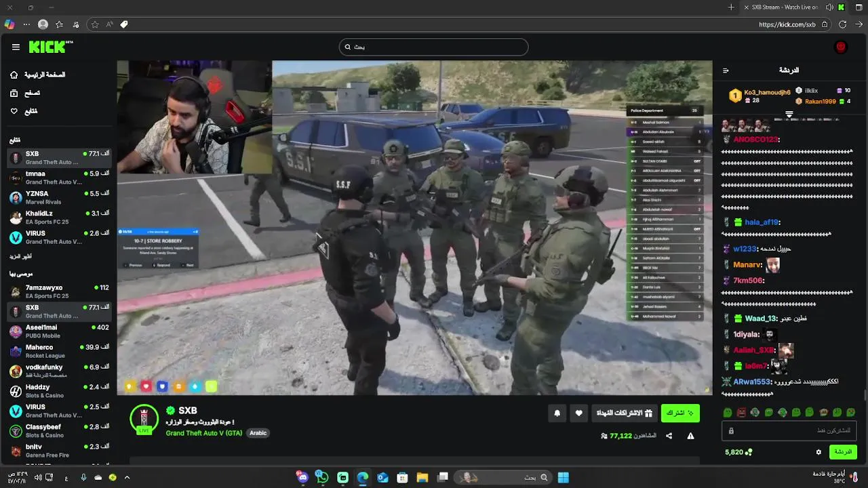Open the Windows Start menu
The width and height of the screenshot is (868, 488).
(x=563, y=478)
